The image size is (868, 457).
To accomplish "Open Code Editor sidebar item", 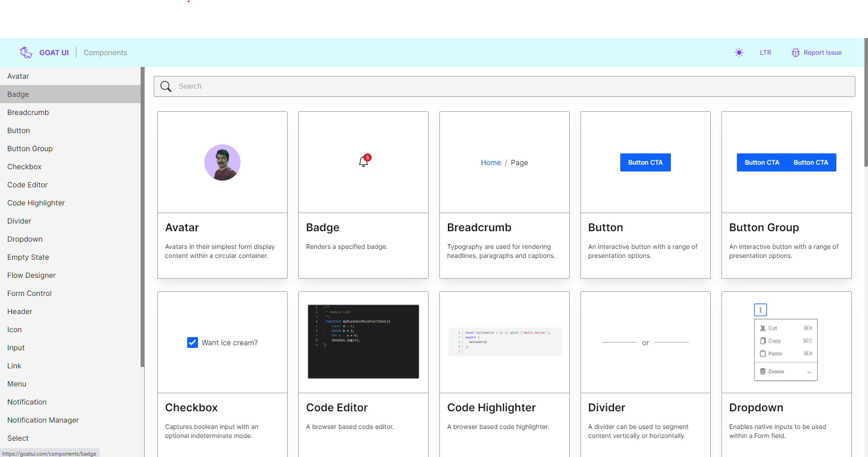I will tap(70, 185).
